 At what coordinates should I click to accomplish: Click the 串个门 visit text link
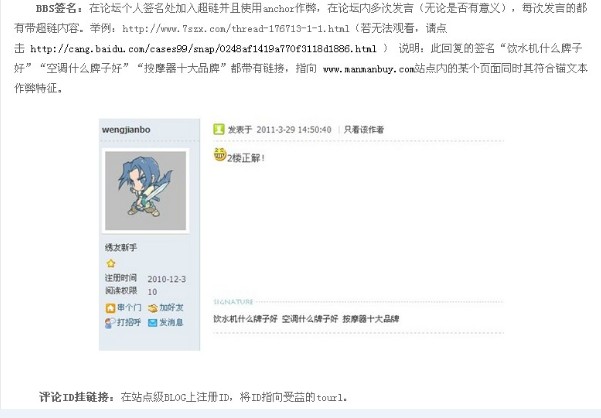pos(129,307)
